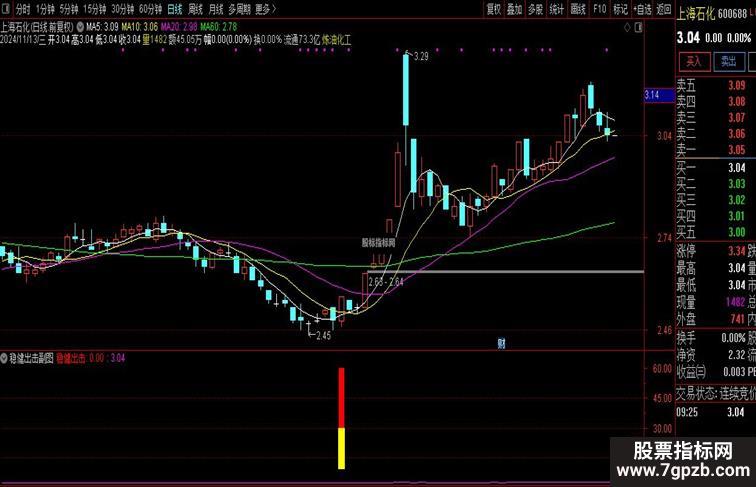Click the 叠加 overlay button
The image size is (756, 487).
[514, 9]
